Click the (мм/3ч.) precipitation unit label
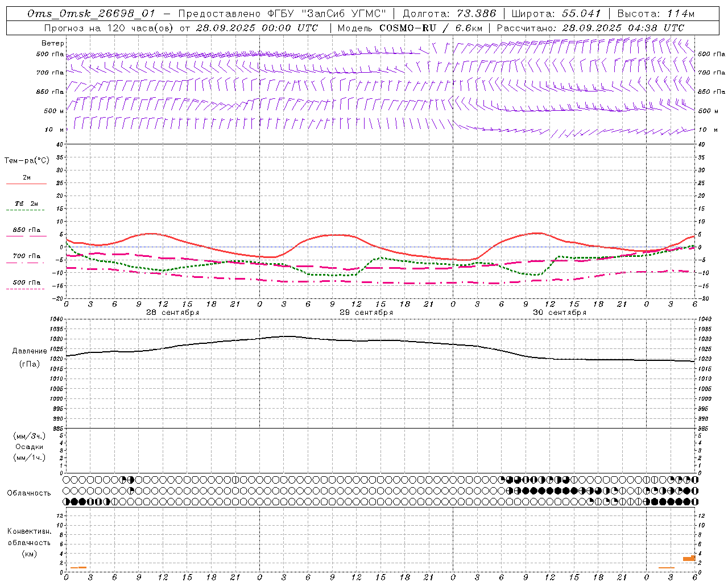Image resolution: width=728 pixels, height=582 pixels. pos(30,436)
